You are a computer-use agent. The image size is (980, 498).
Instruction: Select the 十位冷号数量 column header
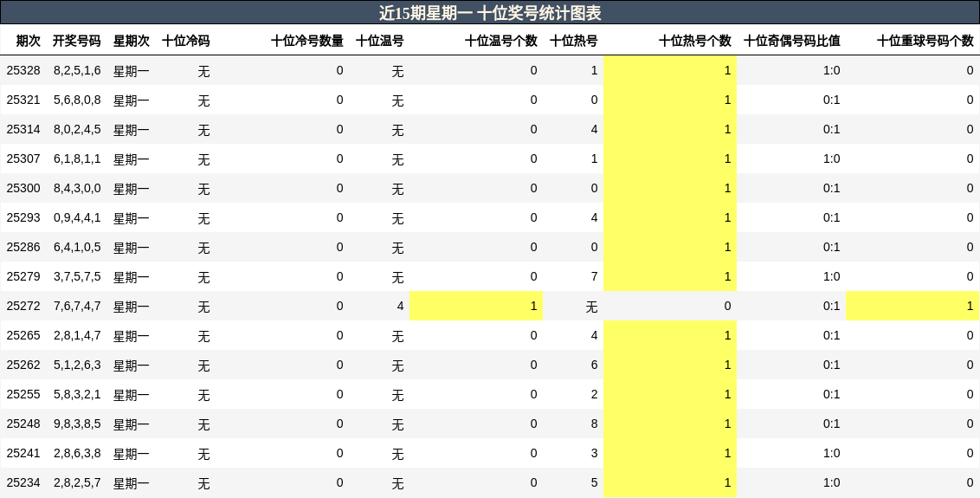point(306,41)
